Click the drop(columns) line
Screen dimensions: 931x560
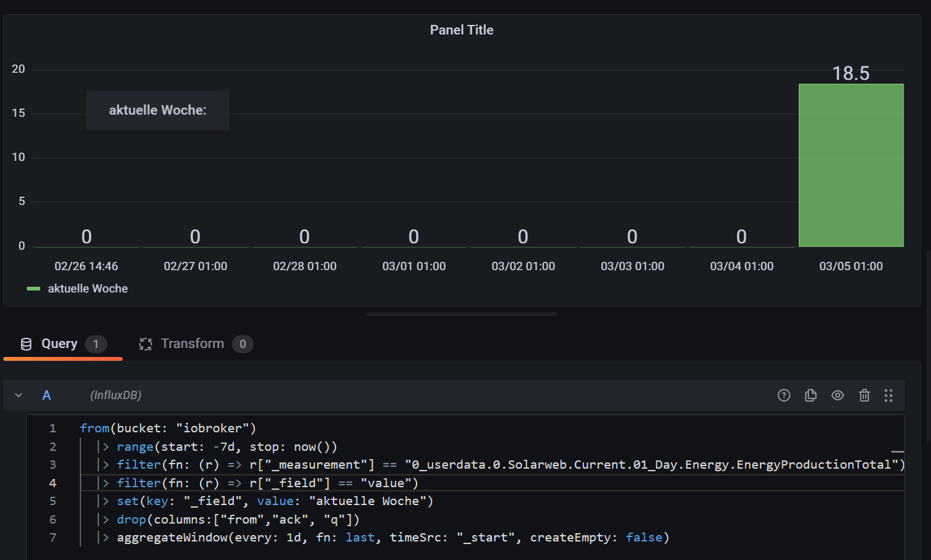(x=228, y=520)
